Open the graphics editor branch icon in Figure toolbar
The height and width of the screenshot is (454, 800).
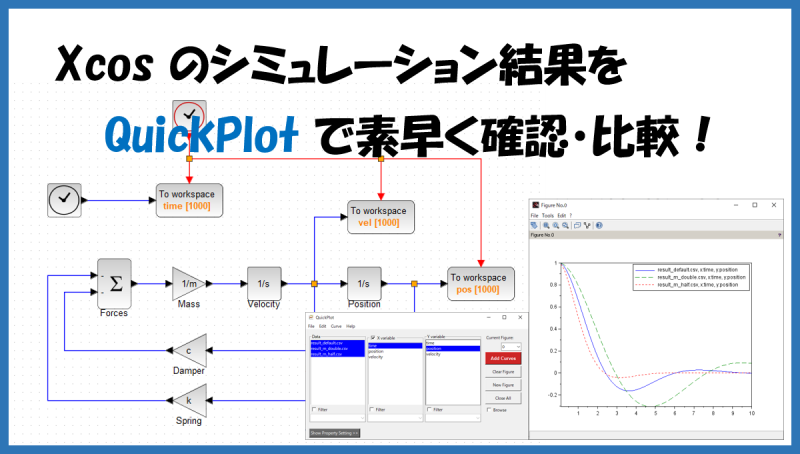coord(587,225)
